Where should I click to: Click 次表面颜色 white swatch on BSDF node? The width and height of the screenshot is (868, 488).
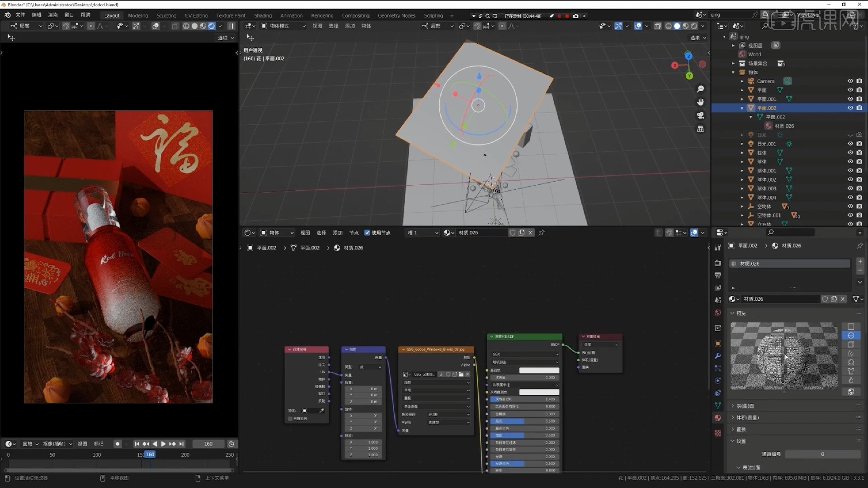click(539, 392)
